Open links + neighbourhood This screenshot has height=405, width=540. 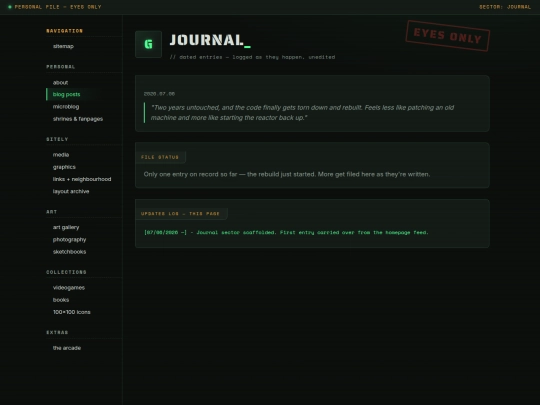tap(82, 179)
